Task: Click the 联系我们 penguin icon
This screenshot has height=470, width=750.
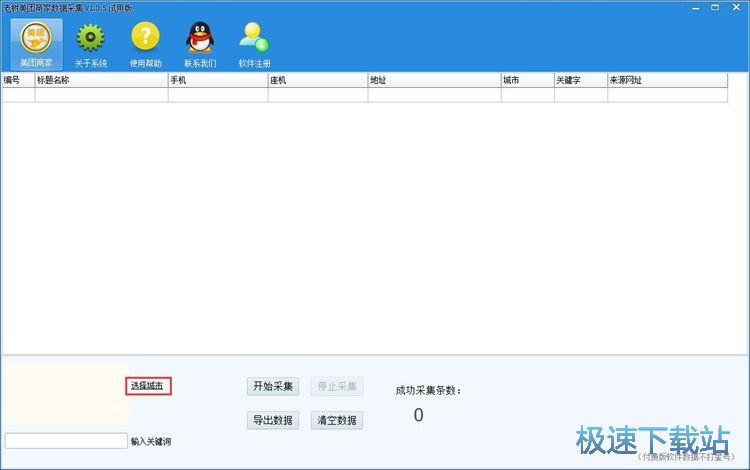Action: pyautogui.click(x=200, y=44)
